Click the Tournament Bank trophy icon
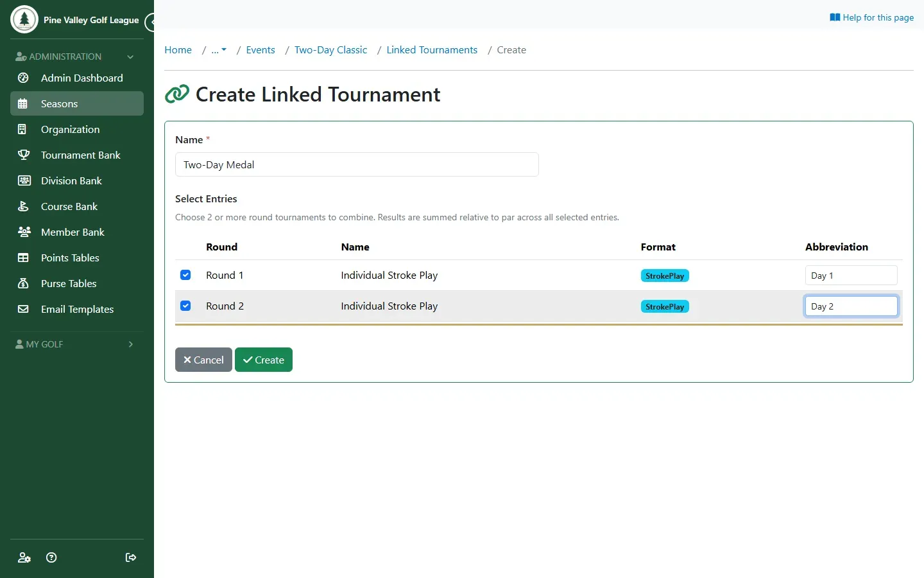Viewport: 924px width, 578px height. click(23, 155)
